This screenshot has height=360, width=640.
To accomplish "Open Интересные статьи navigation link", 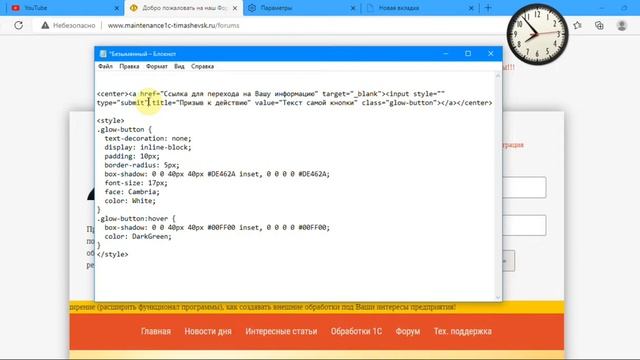I will click(281, 331).
